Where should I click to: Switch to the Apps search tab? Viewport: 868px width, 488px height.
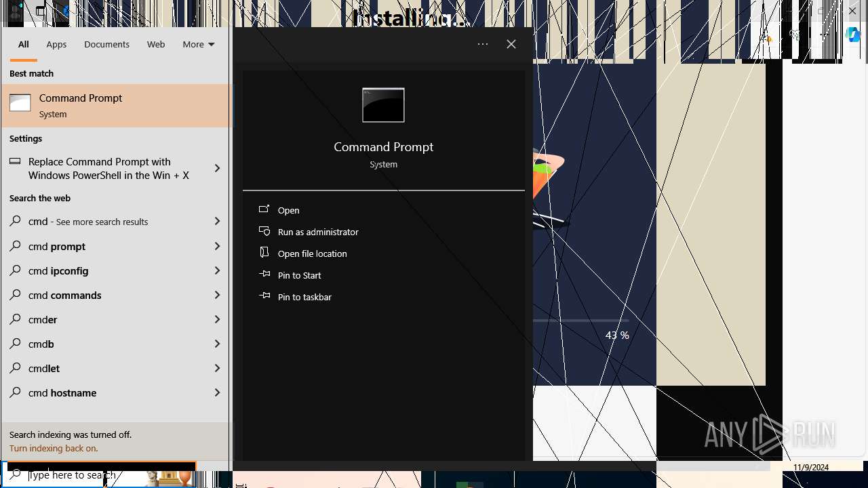point(56,44)
